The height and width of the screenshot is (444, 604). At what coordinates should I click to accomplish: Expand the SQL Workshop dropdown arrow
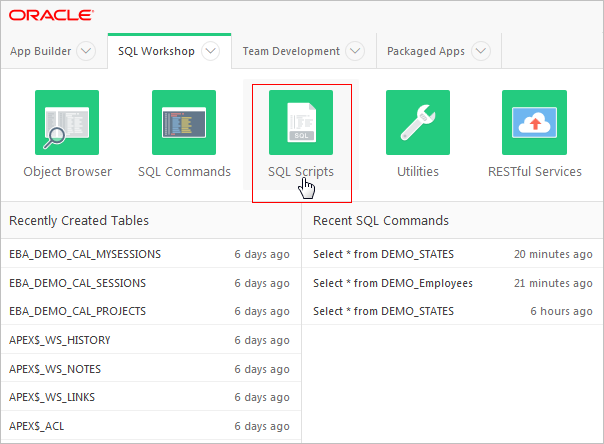(x=210, y=51)
